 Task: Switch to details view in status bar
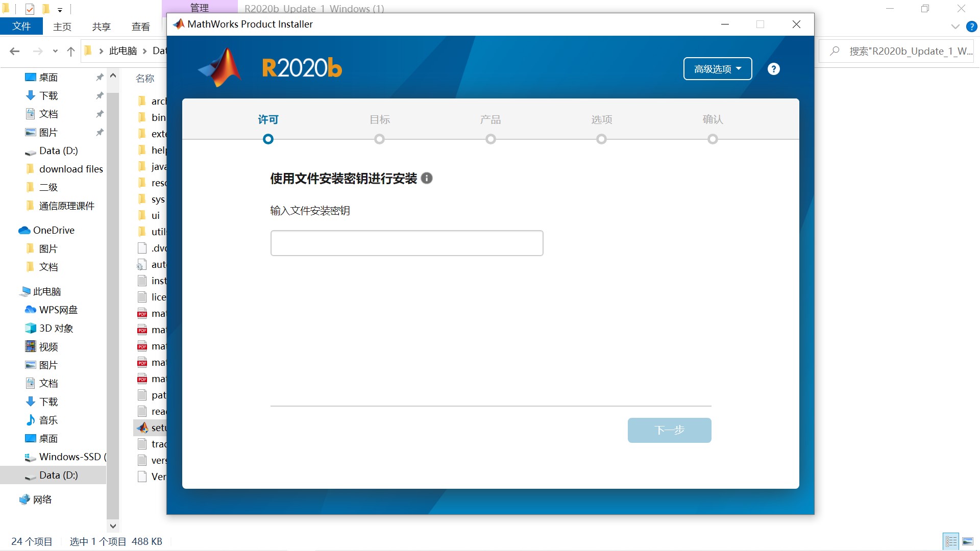point(951,541)
